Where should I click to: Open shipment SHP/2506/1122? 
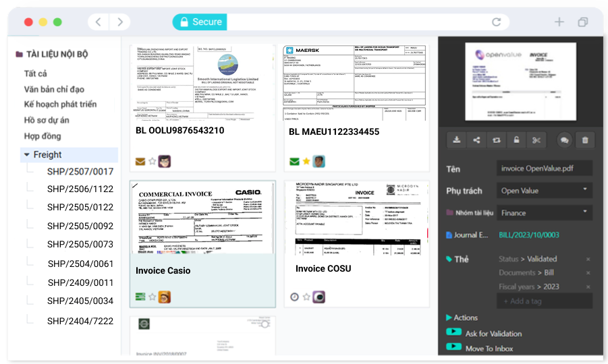click(x=80, y=189)
